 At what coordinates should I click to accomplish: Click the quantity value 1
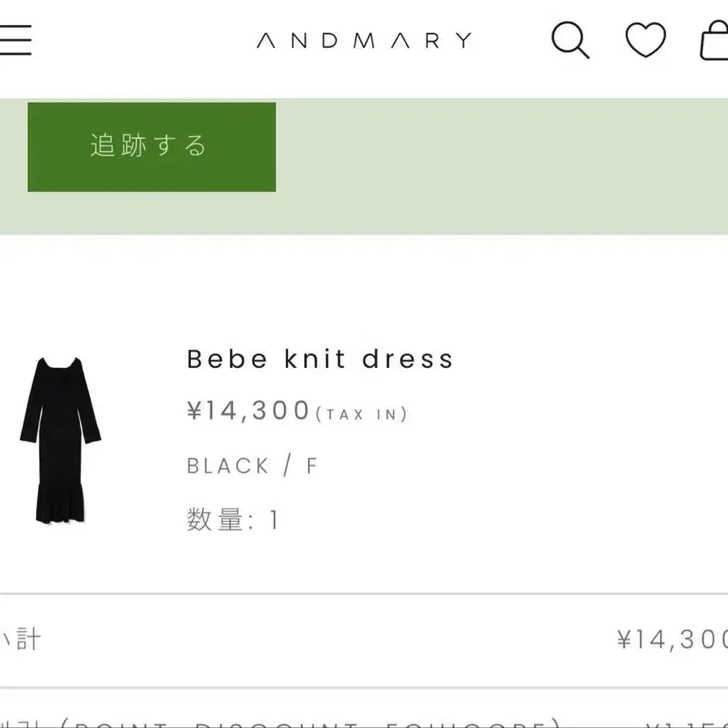pyautogui.click(x=274, y=519)
